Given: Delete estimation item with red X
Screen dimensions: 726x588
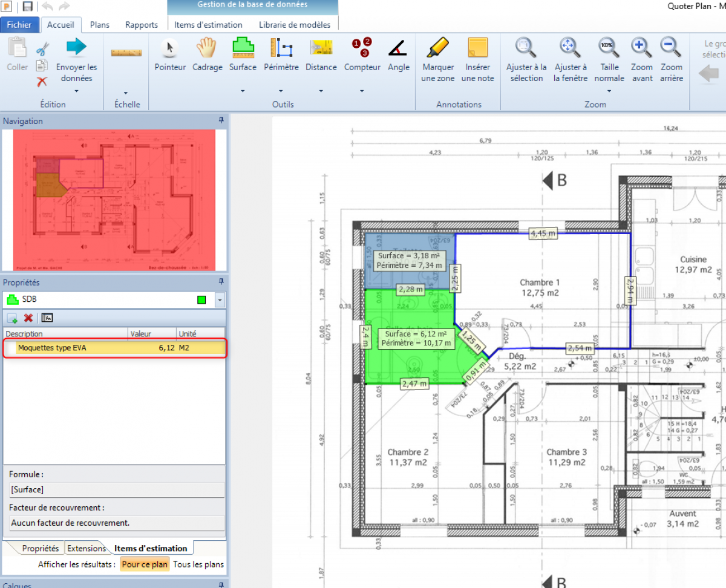Looking at the screenshot, I should (28, 318).
